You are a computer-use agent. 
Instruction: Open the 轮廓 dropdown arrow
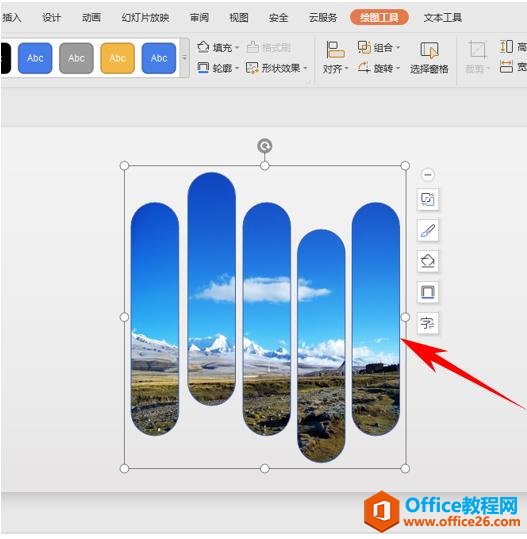[x=237, y=68]
